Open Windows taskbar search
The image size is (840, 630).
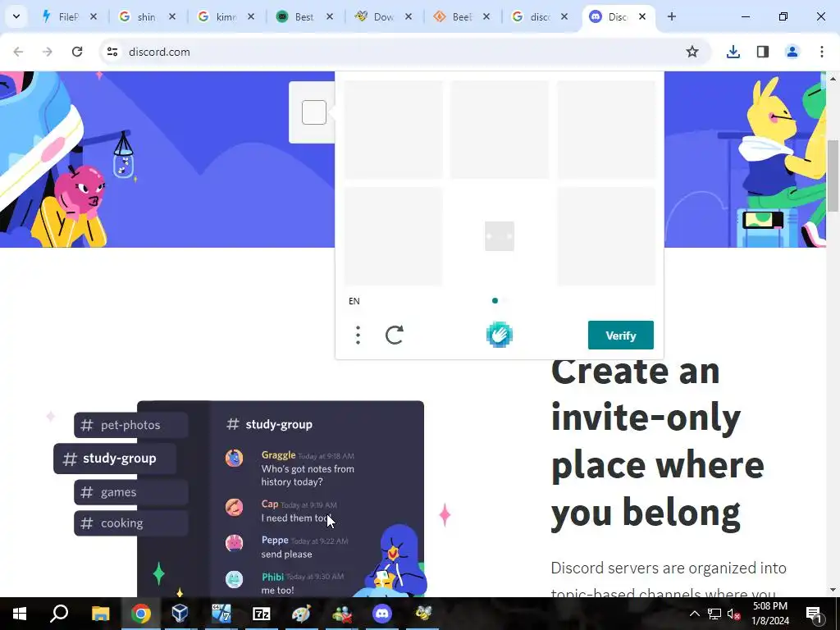tap(59, 614)
